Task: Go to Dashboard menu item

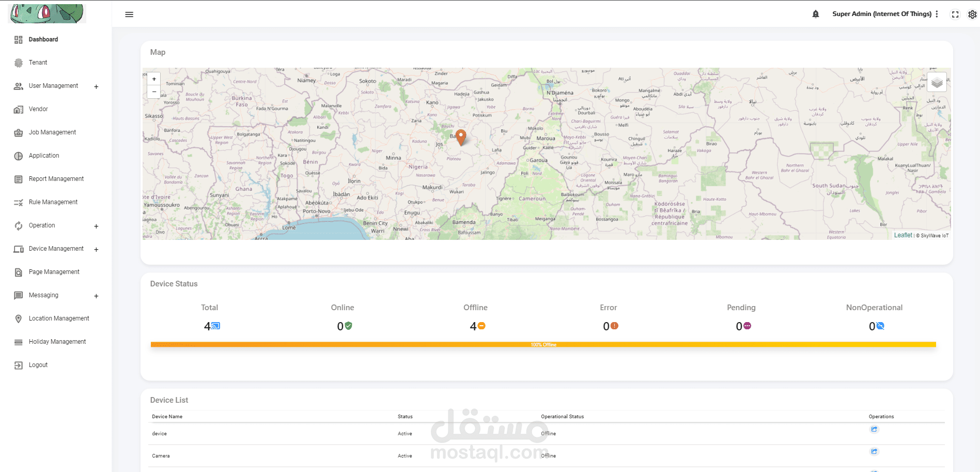Action: [43, 39]
